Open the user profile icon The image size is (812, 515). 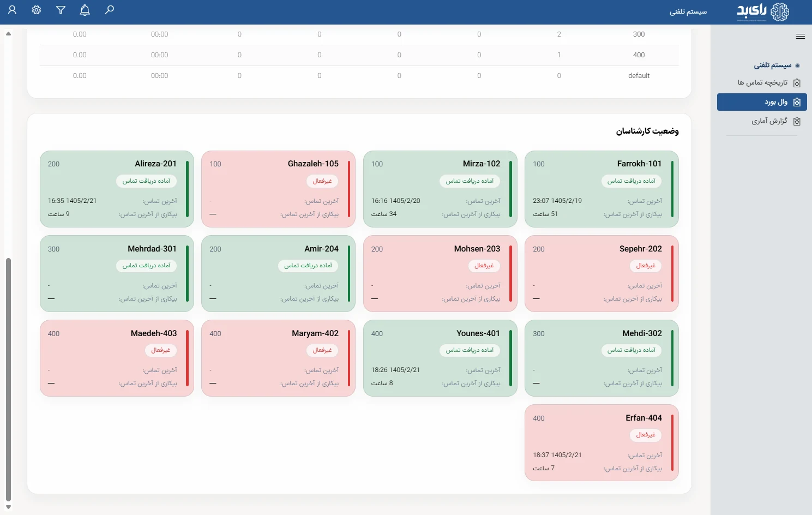[12, 10]
